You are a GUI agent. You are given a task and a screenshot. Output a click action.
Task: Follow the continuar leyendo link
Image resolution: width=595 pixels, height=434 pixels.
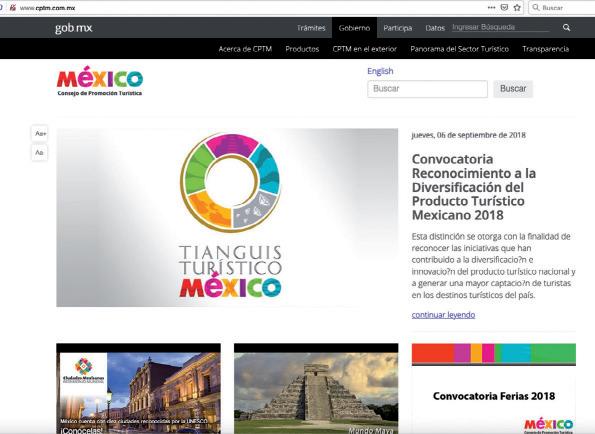click(x=443, y=315)
